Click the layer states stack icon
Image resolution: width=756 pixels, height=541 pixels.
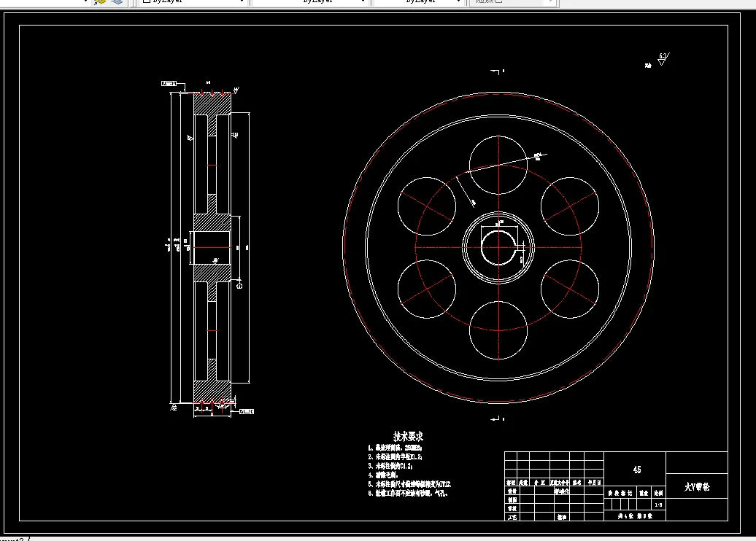(117, 2)
